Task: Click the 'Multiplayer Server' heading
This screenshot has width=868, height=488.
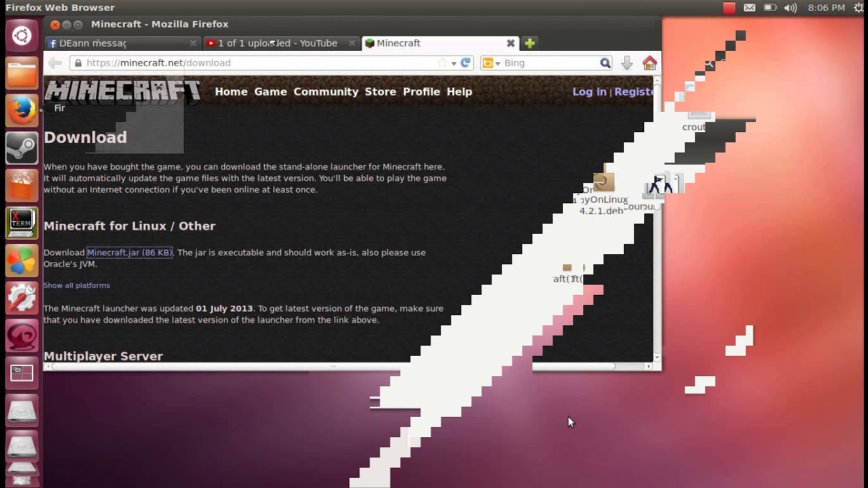Action: 103,356
